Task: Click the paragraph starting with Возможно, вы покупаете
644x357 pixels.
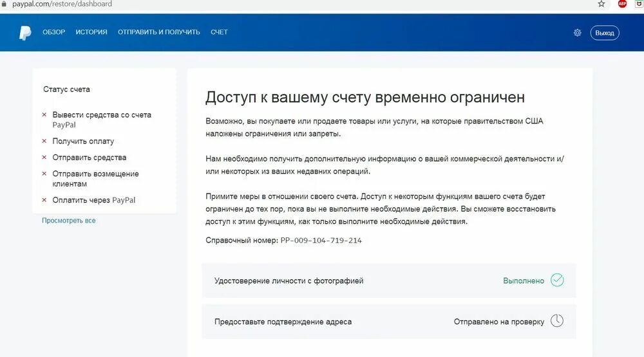Action: point(374,127)
